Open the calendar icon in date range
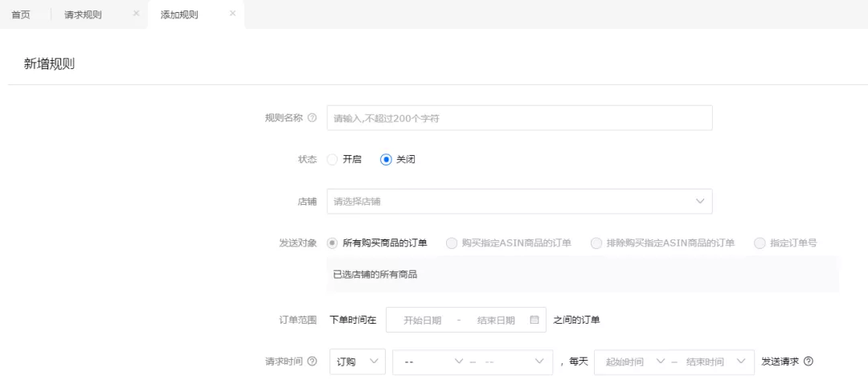Image resolution: width=868 pixels, height=388 pixels. pyautogui.click(x=534, y=320)
